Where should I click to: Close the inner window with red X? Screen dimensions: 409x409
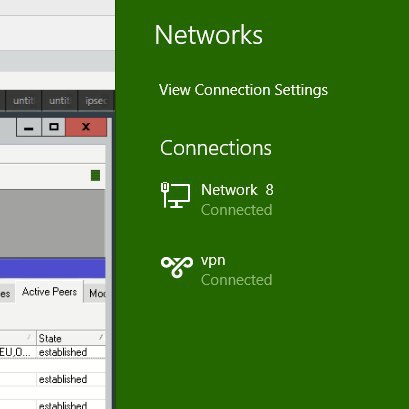click(86, 127)
